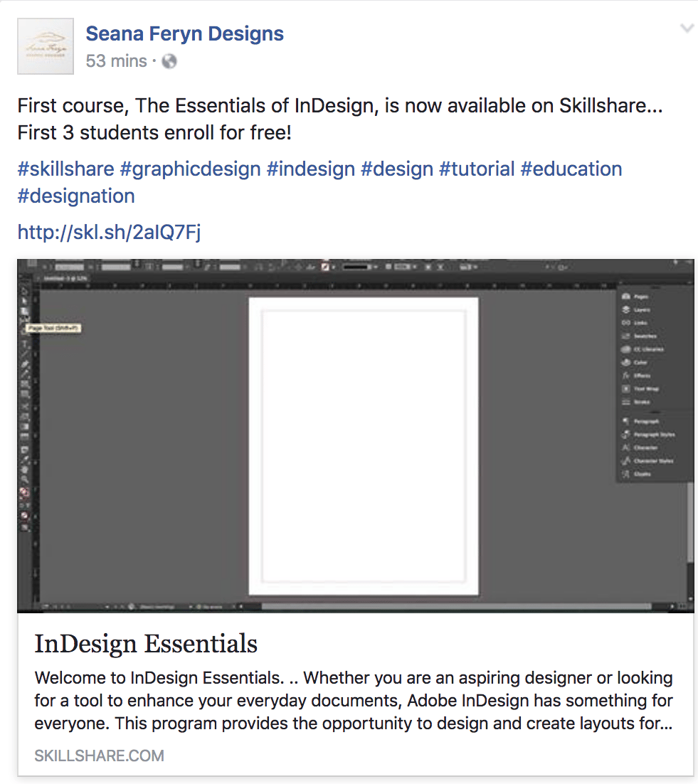Click the InDesign Essentials preview title
The image size is (698, 784).
point(146,644)
